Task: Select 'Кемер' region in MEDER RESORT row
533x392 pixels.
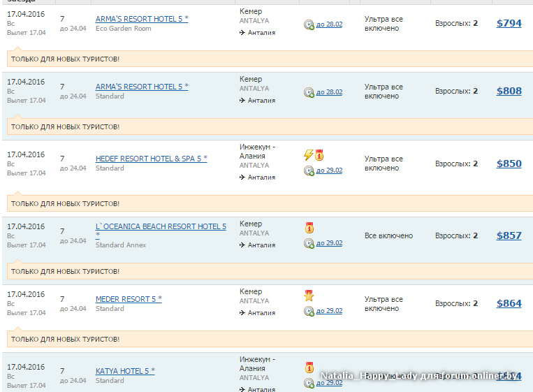Action: click(251, 291)
